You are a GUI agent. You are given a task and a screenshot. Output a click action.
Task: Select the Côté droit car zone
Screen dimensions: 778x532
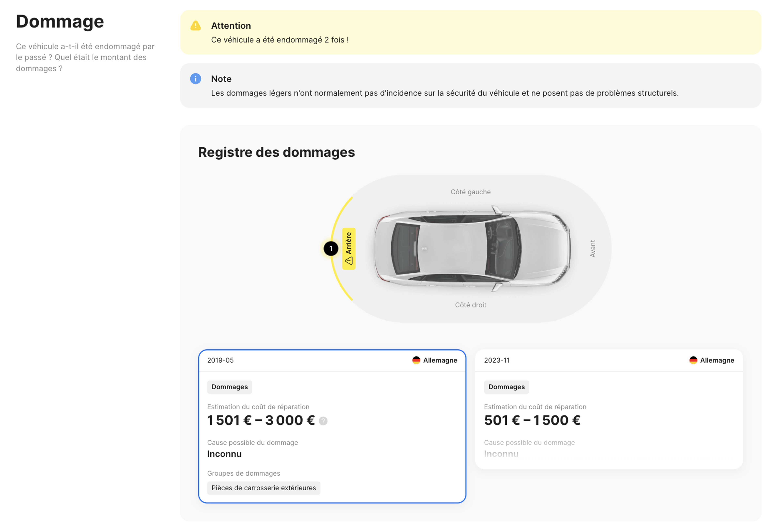[470, 305]
